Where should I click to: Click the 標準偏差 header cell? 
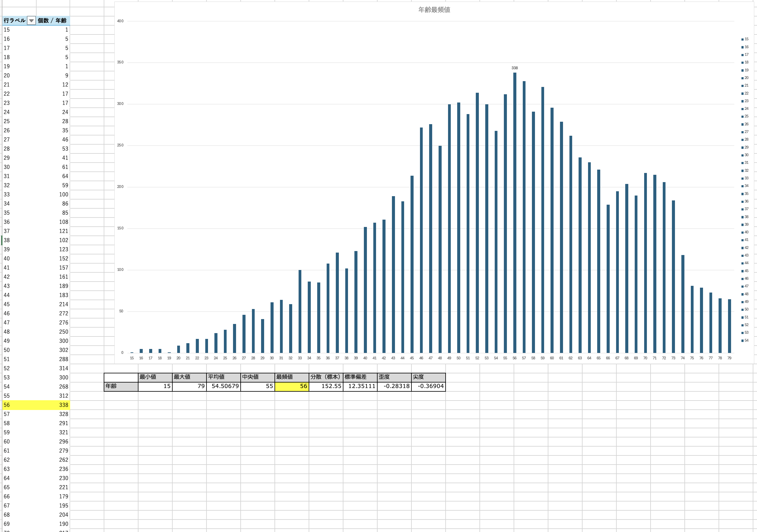(360, 377)
